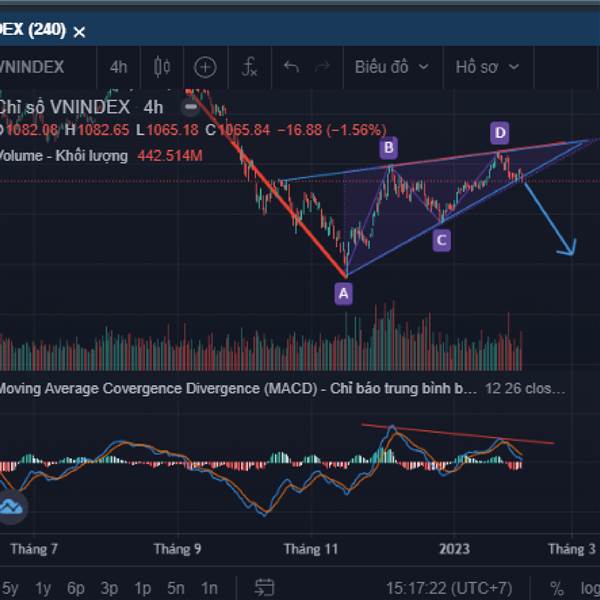The image size is (600, 600).
Task: Select the point A label
Action: point(344,294)
